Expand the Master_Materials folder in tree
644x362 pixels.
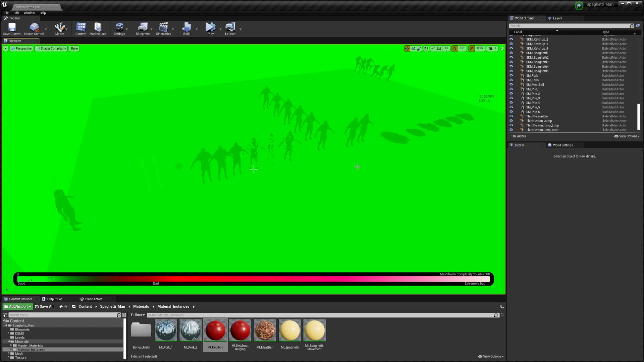tap(11, 346)
